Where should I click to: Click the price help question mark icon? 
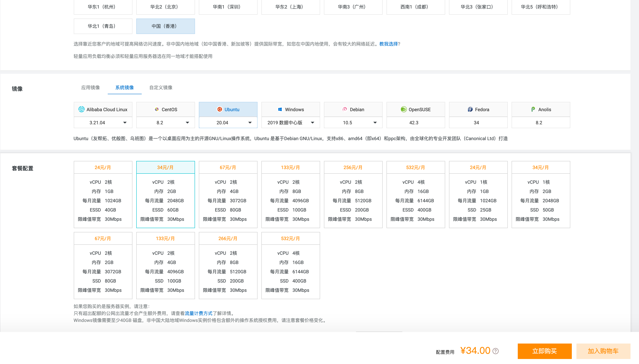click(x=496, y=351)
